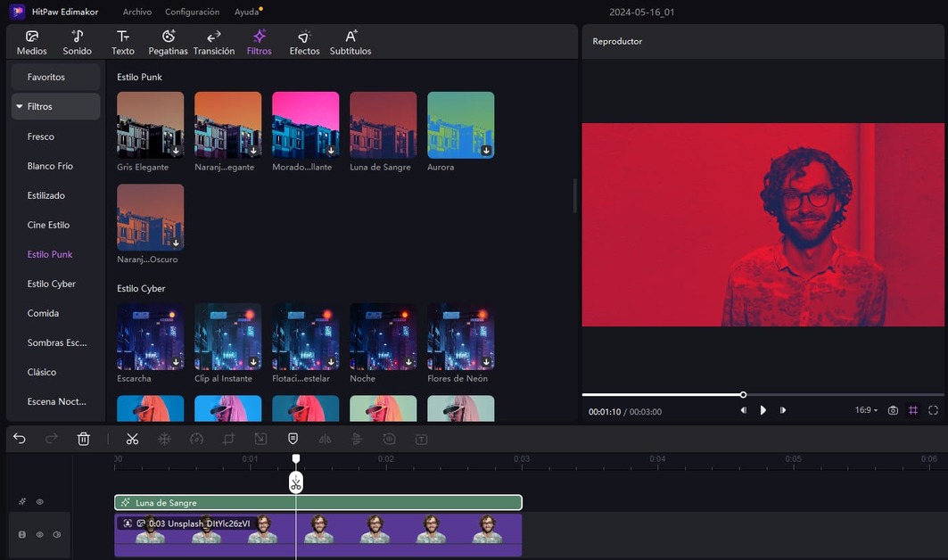Click the Delete clip trash icon

(83, 439)
